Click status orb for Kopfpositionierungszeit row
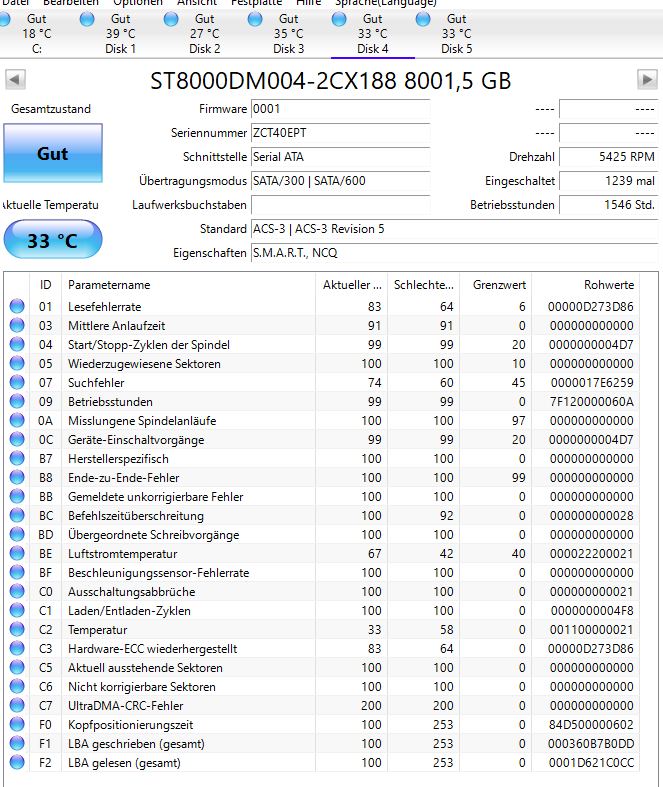663x787 pixels. click(17, 725)
